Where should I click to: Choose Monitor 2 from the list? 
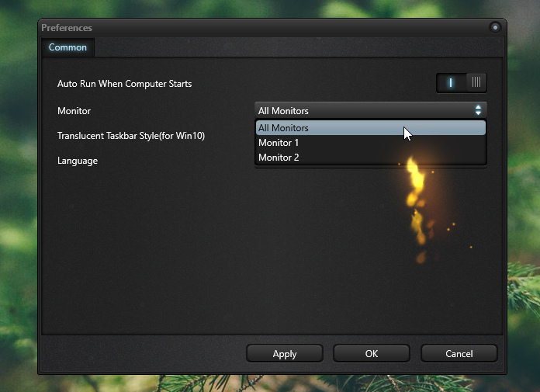[279, 158]
